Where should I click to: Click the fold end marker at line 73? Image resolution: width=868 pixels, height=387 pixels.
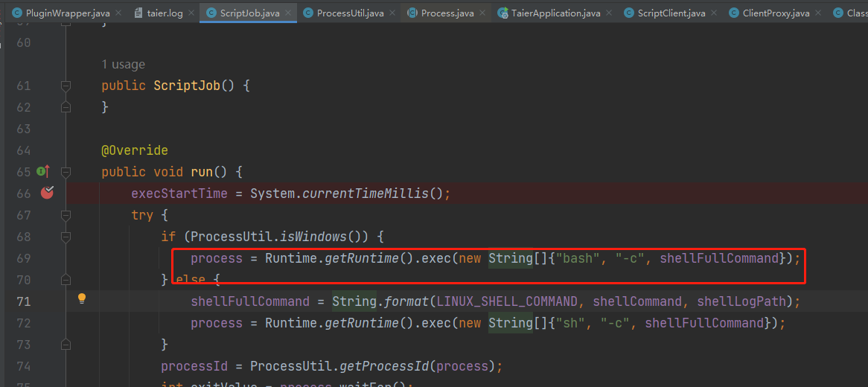coord(66,345)
